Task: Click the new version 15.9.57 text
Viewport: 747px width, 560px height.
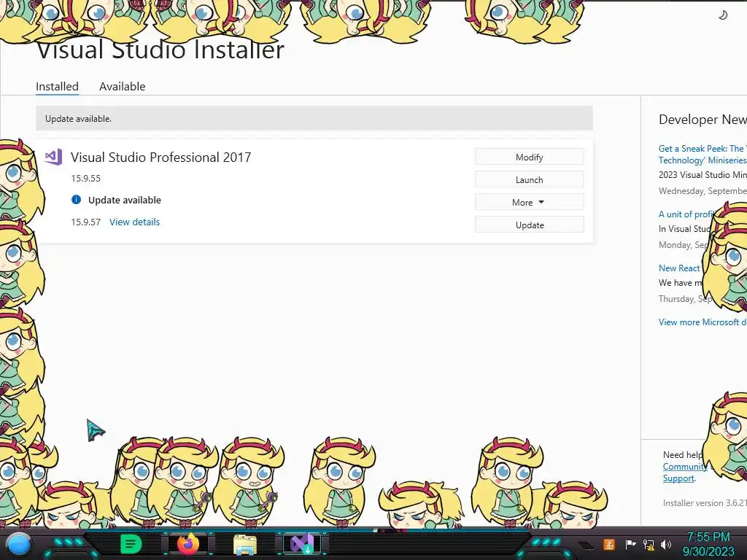Action: coord(86,222)
